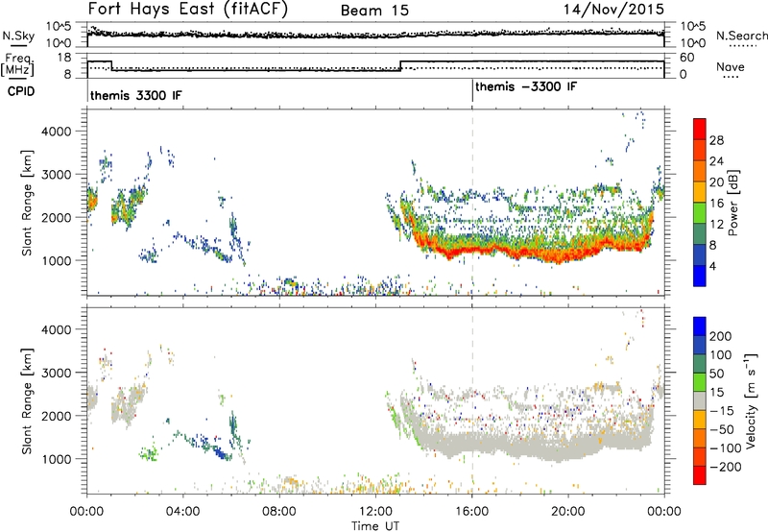Click the blue bottom of the Power colorbar
The width and height of the screenshot is (768, 532).
pyautogui.click(x=700, y=277)
